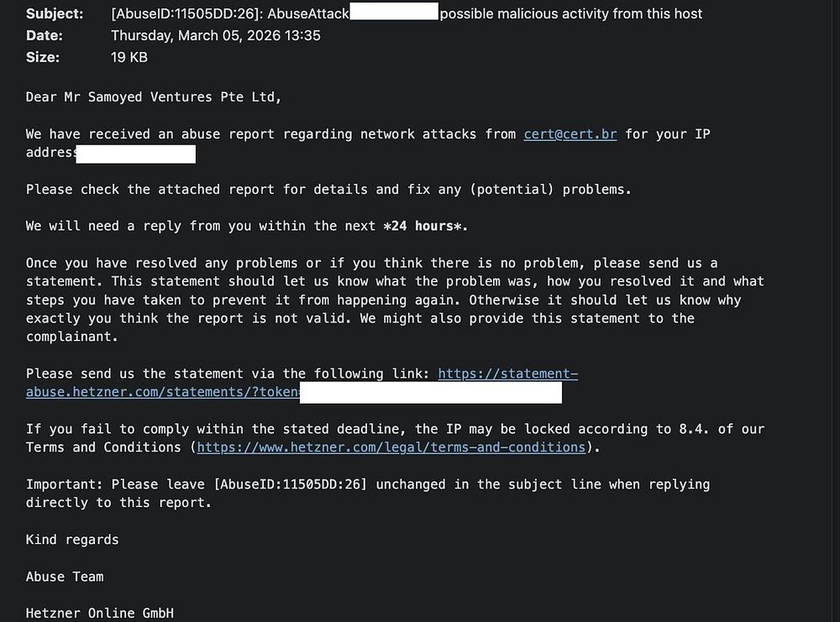Select the date value Thursday, March 05, 2026
This screenshot has height=622, width=840.
tap(196, 35)
